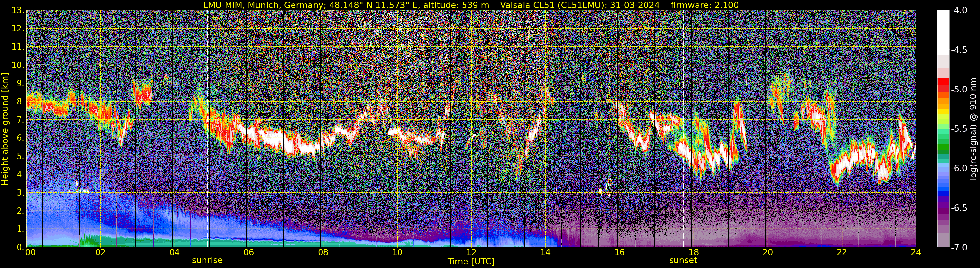The height and width of the screenshot is (268, 980).
Task: Click the height axis tick '5.'
Action: click(x=20, y=156)
